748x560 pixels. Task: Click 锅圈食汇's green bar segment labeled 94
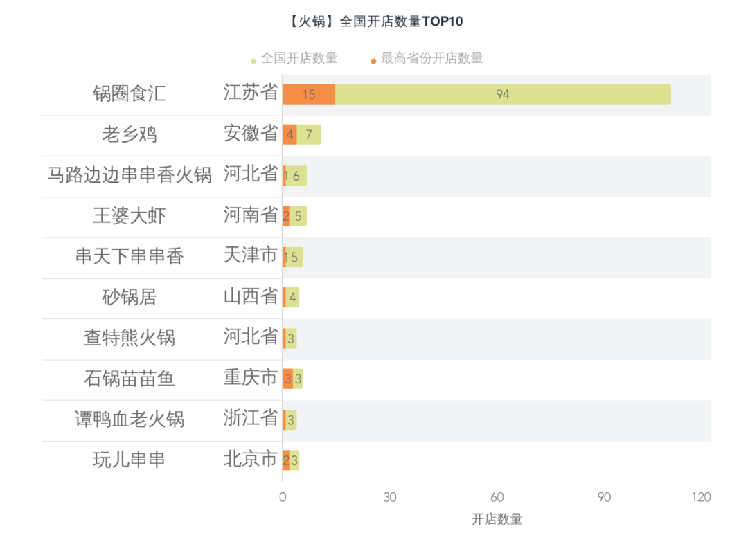click(503, 94)
